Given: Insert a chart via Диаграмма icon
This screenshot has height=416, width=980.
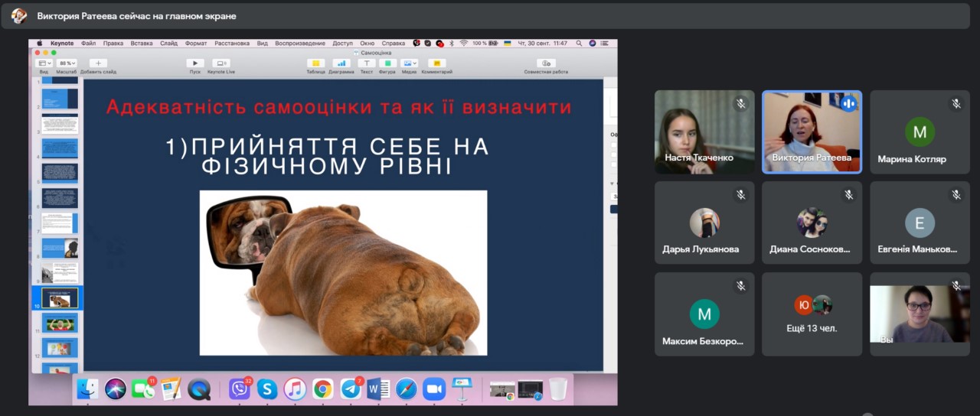Looking at the screenshot, I should click(341, 63).
